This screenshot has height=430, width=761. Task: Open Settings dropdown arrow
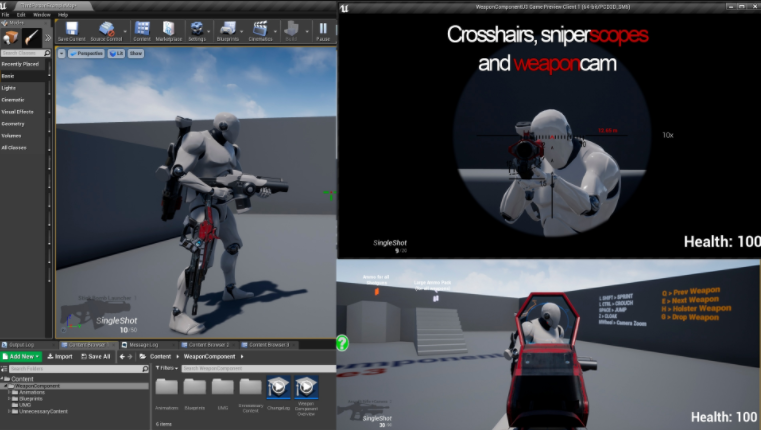209,32
